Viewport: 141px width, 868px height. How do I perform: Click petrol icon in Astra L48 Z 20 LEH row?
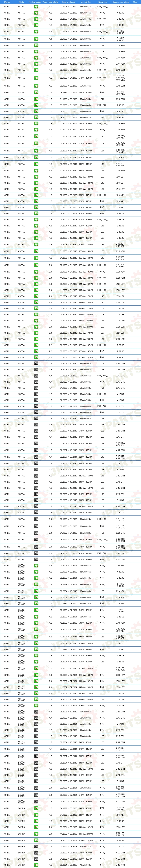click(x=36, y=321)
